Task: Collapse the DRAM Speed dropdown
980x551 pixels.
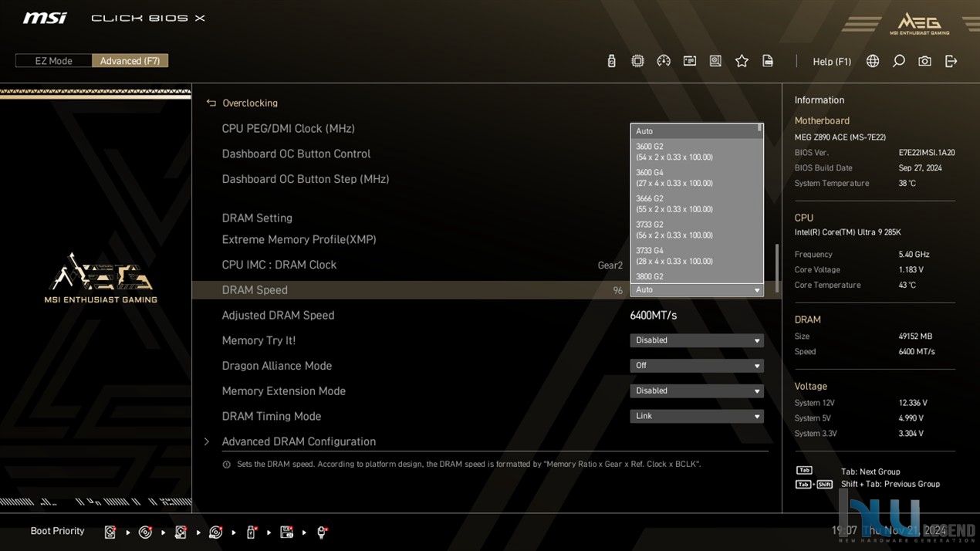Action: [x=697, y=290]
